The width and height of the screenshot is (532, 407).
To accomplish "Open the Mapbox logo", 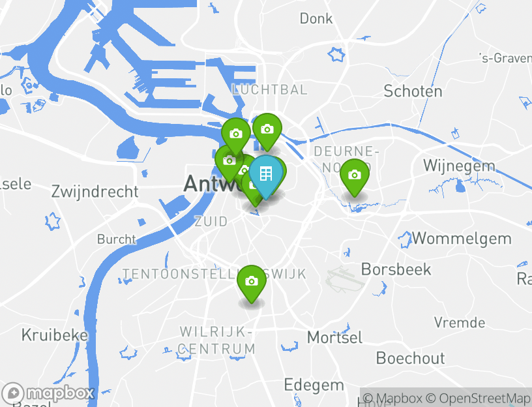I will (48, 393).
